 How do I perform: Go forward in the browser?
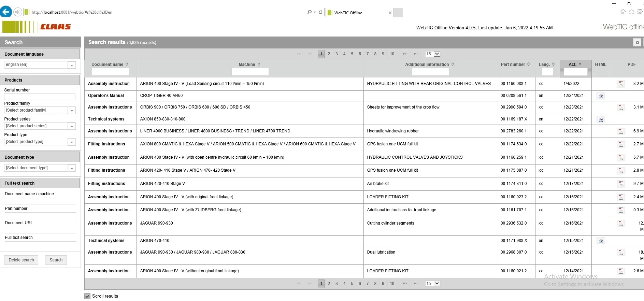(x=18, y=12)
